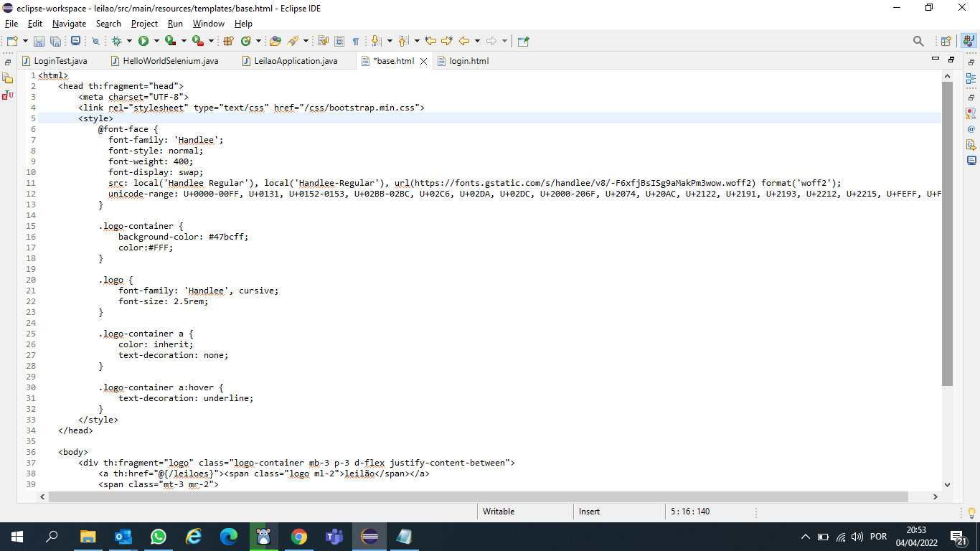Expand the Run dropdown arrow
The width and height of the screenshot is (980, 551).
point(156,41)
